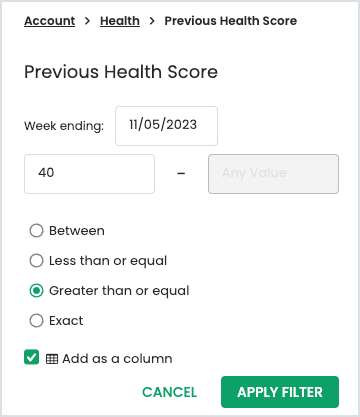
Task: Click the Apply Filter button
Action: pyautogui.click(x=280, y=392)
